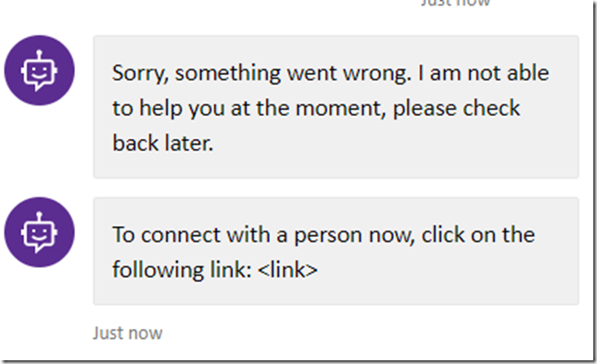Select the robot face in the lower purple circle
This screenshot has width=597, height=364.
[x=39, y=232]
